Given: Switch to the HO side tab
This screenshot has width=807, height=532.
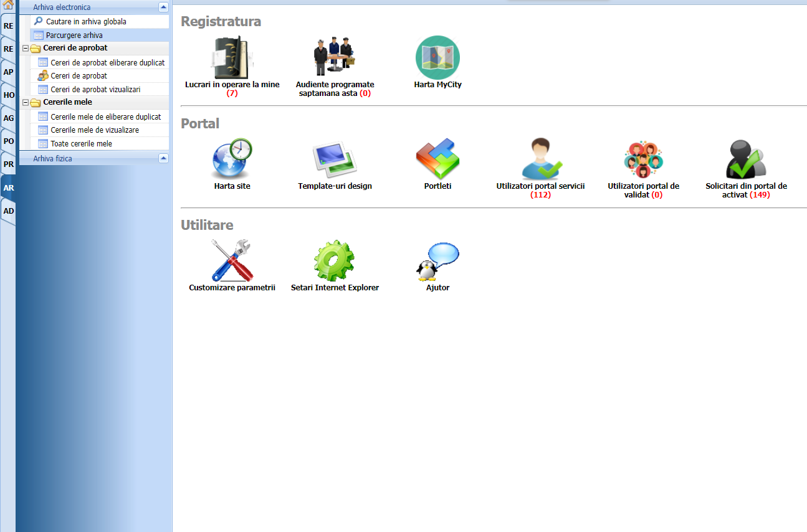Looking at the screenshot, I should click(x=9, y=95).
